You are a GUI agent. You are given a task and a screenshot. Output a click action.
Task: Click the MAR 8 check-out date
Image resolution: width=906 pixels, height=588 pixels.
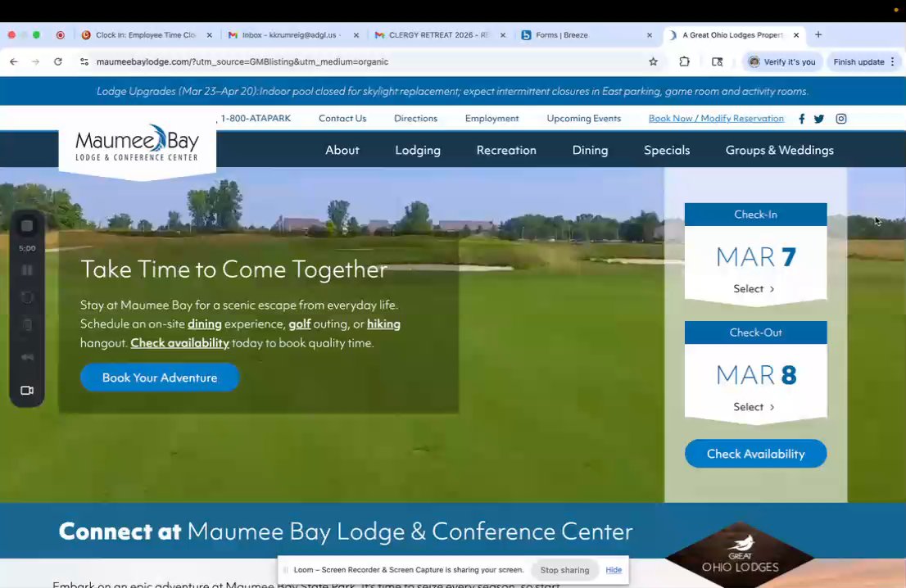click(x=756, y=375)
